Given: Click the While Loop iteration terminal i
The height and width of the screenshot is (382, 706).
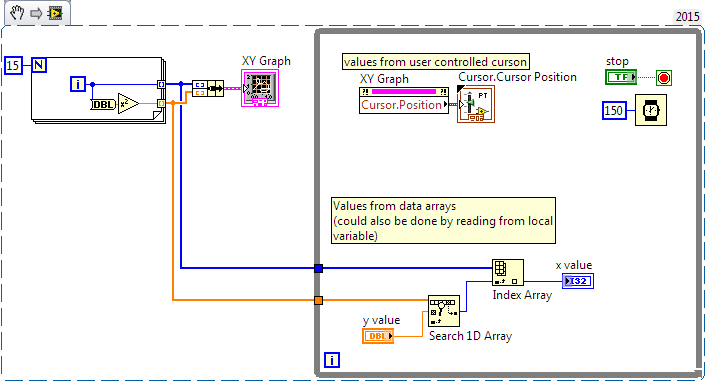Looking at the screenshot, I should 332,360.
